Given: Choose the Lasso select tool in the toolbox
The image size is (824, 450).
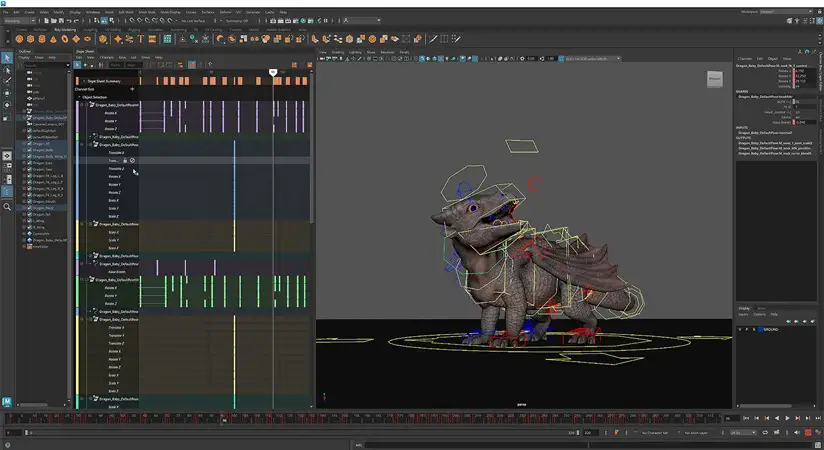Looking at the screenshot, I should [7, 70].
